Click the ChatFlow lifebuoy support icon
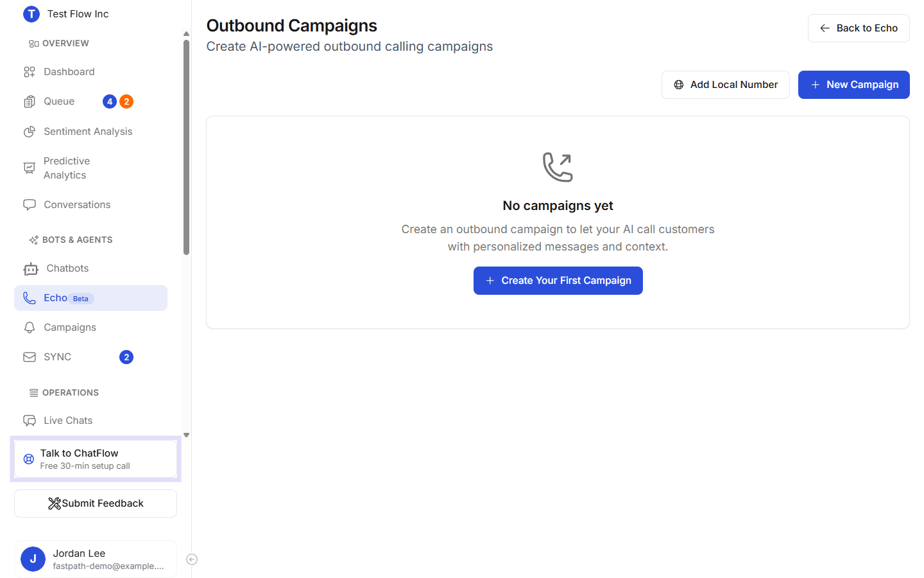 (29, 459)
